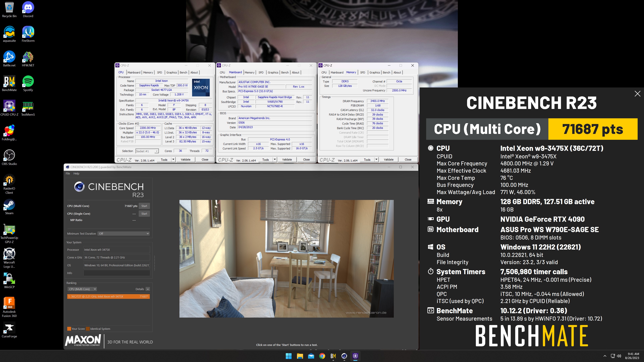Open the Ranking CPU (Multi Core) dropdown
This screenshot has width=644, height=362.
pos(82,289)
